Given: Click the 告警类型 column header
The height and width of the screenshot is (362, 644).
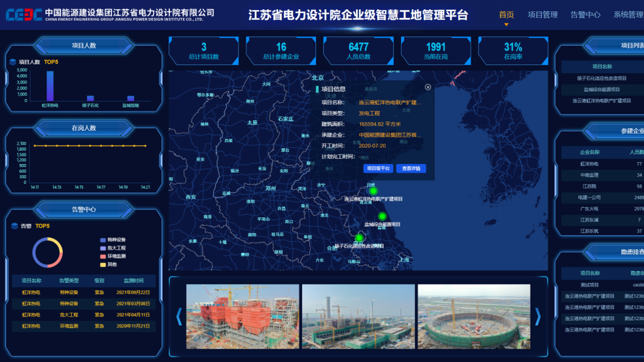Looking at the screenshot, I should (x=68, y=281).
